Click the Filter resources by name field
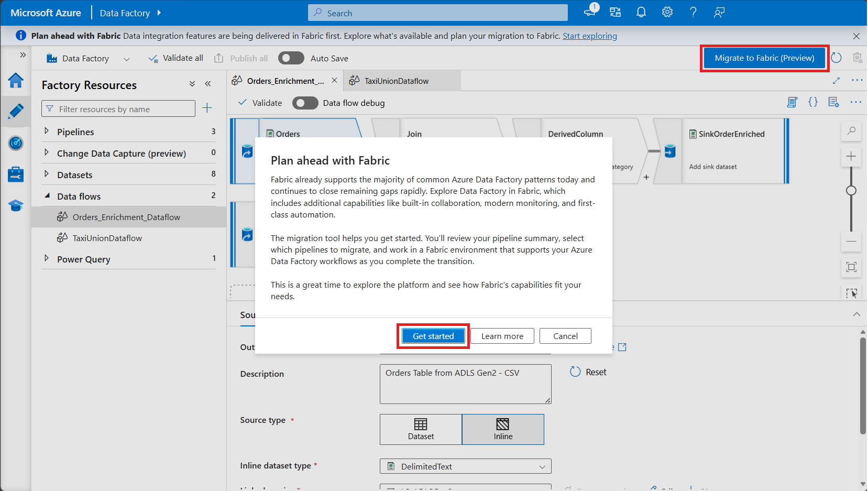The height and width of the screenshot is (491, 868). (118, 109)
